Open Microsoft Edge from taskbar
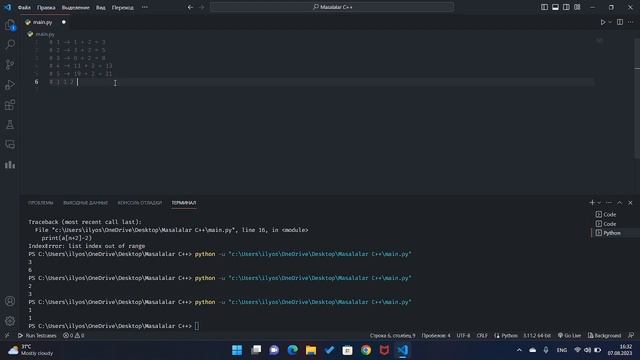Viewport: 640px width, 360px height. coord(292,350)
